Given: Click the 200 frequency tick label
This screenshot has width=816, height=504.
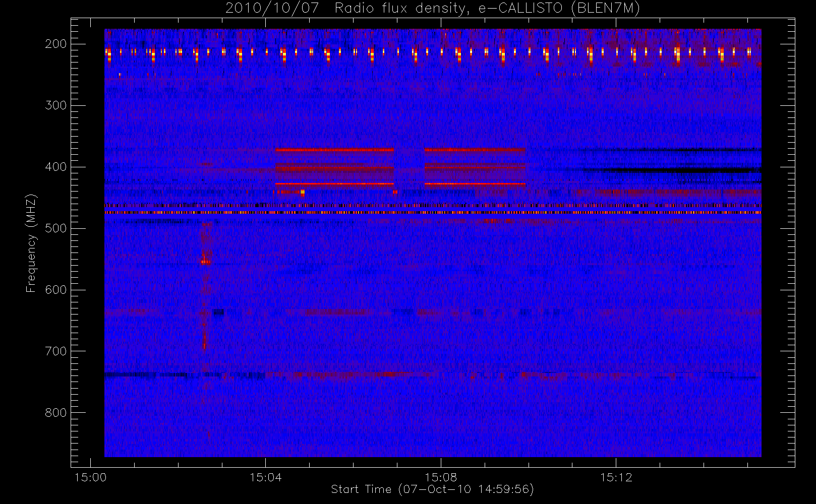Looking at the screenshot, I should click(x=56, y=44).
